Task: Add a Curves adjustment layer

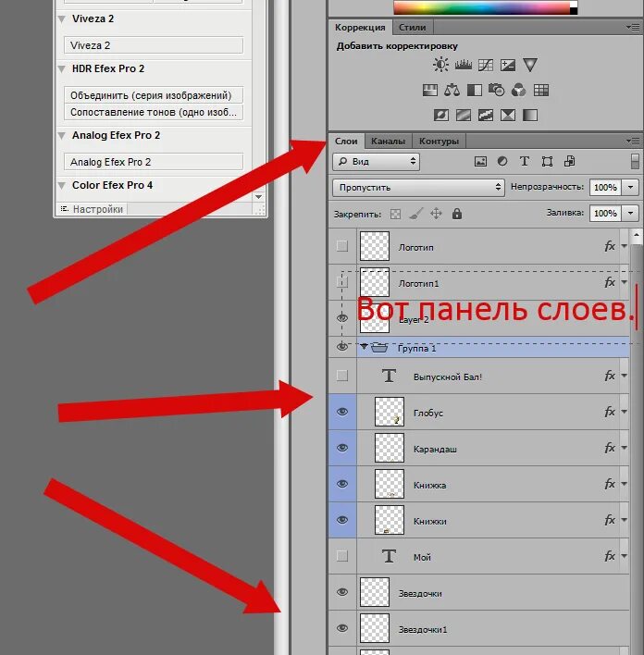Action: (485, 65)
